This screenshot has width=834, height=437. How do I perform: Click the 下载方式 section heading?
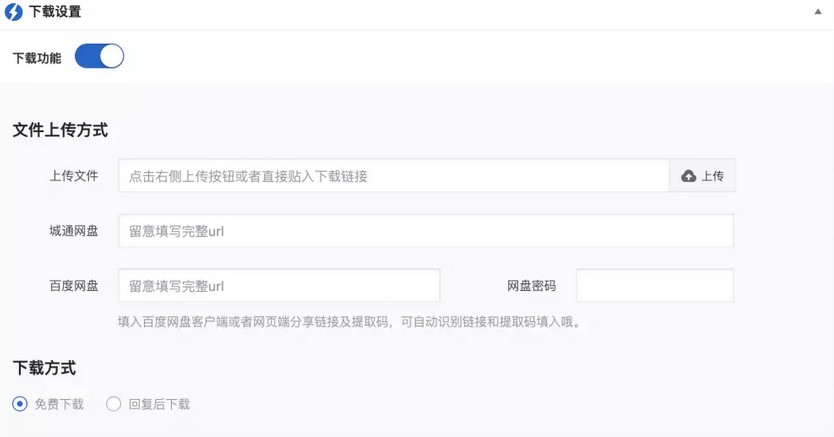[44, 368]
